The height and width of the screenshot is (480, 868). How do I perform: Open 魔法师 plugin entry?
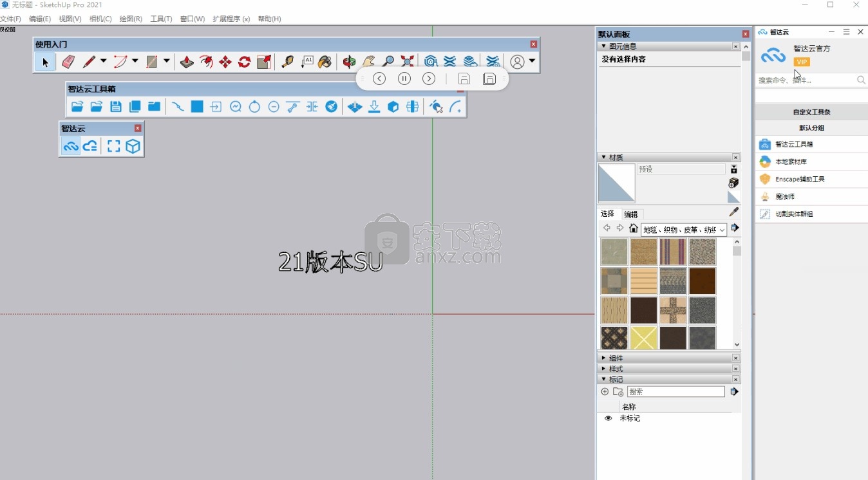click(811, 196)
